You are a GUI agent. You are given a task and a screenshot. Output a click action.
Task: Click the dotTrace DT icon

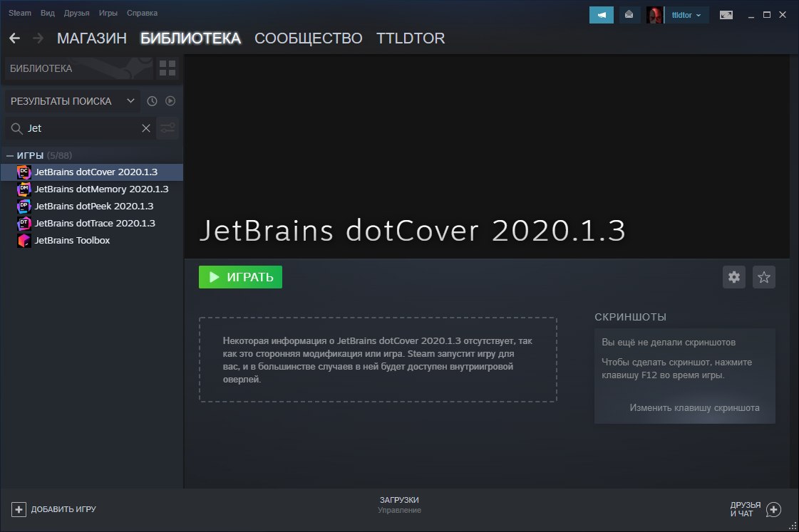(x=24, y=224)
